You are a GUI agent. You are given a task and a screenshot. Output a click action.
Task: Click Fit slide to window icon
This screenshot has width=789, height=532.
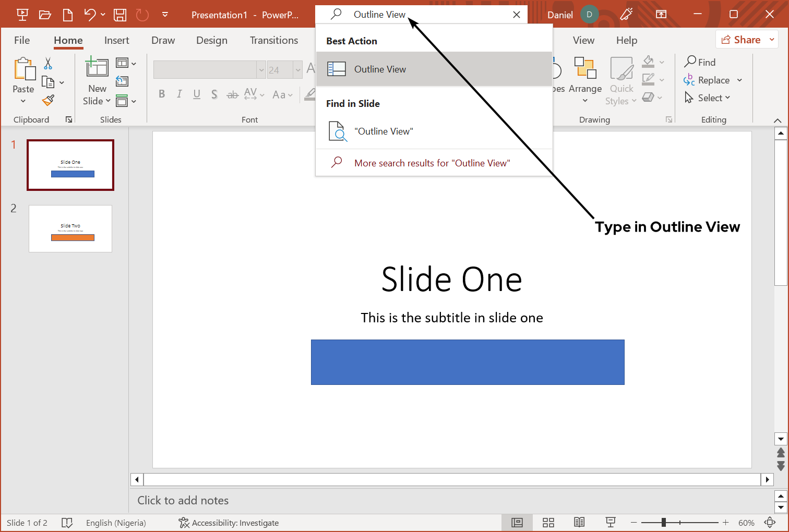point(770,523)
